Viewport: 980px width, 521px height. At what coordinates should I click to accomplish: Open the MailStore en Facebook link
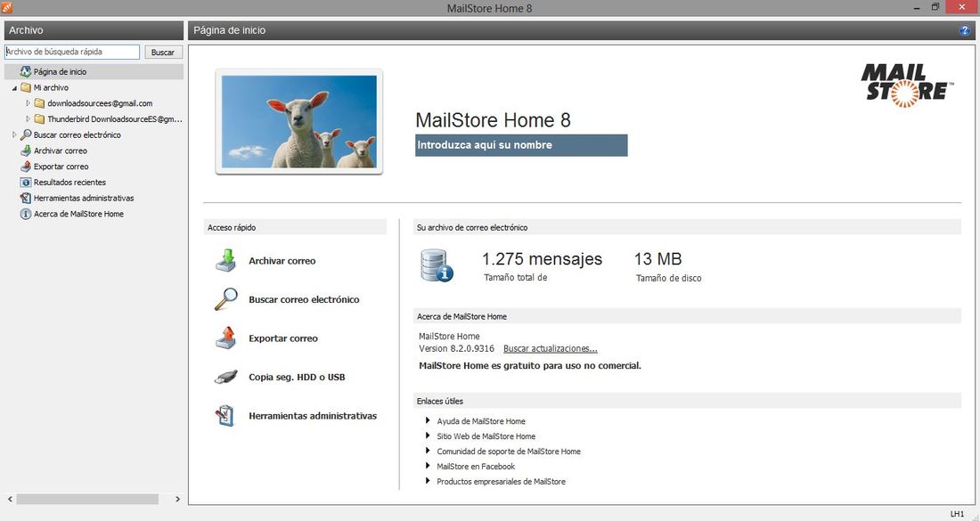tap(476, 466)
